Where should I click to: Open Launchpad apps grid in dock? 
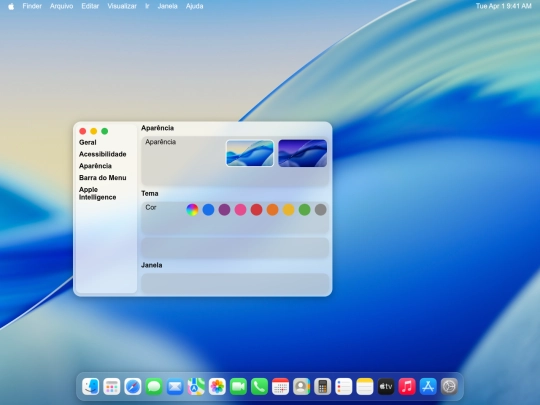tap(112, 386)
